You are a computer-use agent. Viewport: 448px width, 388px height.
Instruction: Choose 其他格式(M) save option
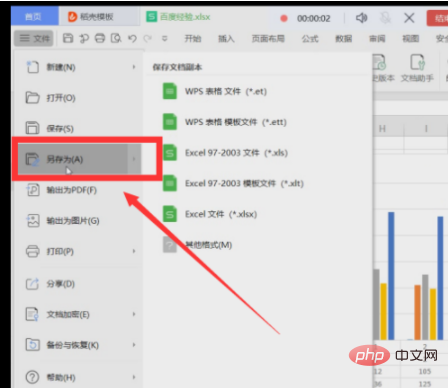coord(197,245)
